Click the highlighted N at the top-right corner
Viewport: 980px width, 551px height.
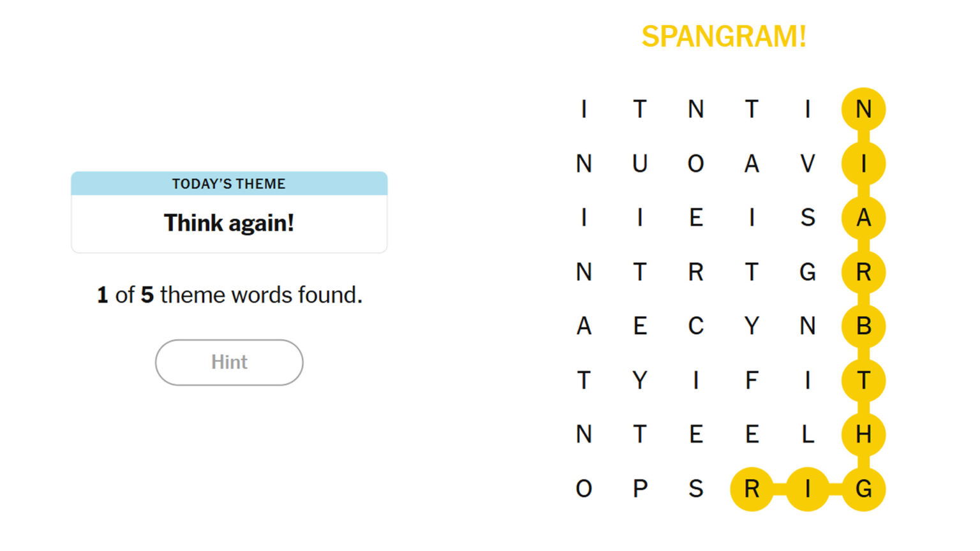click(x=863, y=110)
